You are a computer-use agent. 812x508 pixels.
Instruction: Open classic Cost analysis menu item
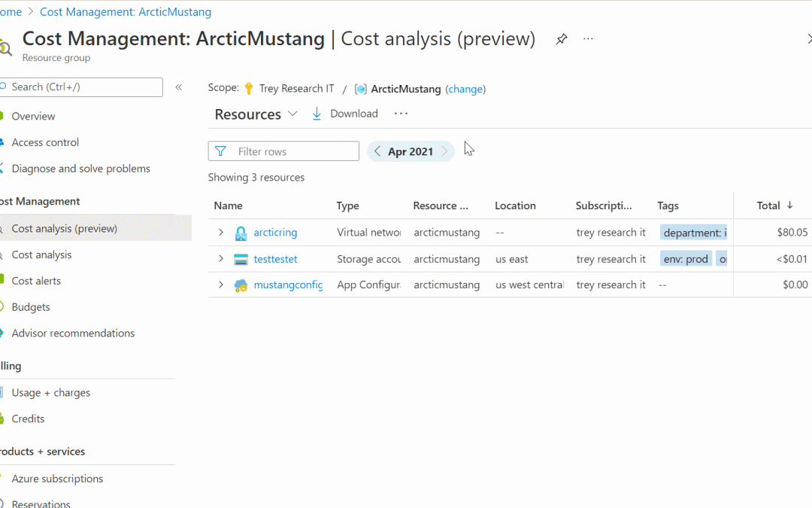pos(41,254)
